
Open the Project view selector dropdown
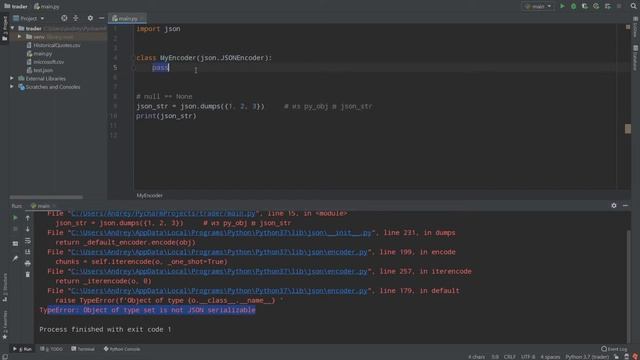coord(29,18)
